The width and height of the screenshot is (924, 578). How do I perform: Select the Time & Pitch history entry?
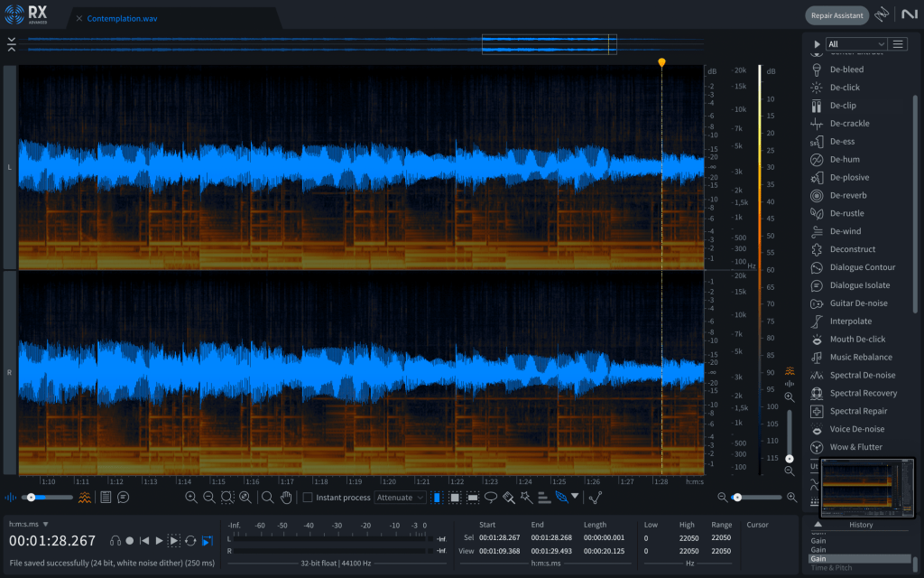click(x=830, y=568)
